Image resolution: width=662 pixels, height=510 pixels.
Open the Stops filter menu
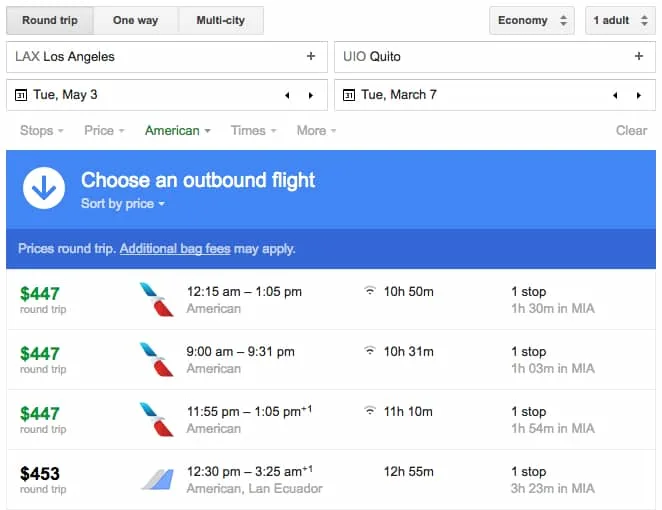click(42, 130)
